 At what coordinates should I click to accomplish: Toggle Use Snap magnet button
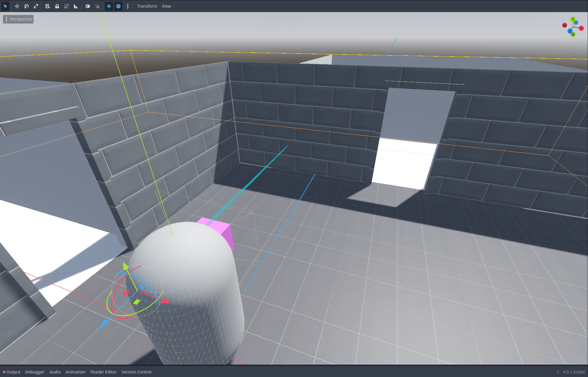click(97, 6)
